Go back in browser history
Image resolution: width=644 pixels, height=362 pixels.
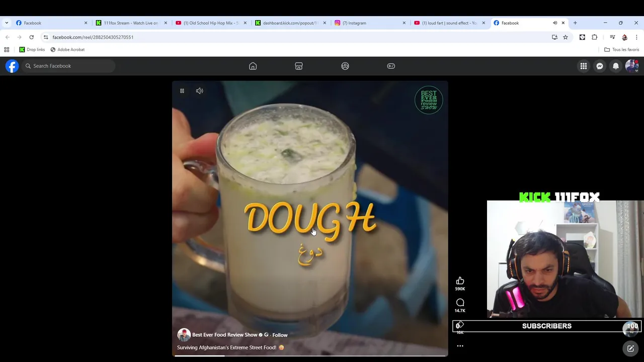(7, 37)
